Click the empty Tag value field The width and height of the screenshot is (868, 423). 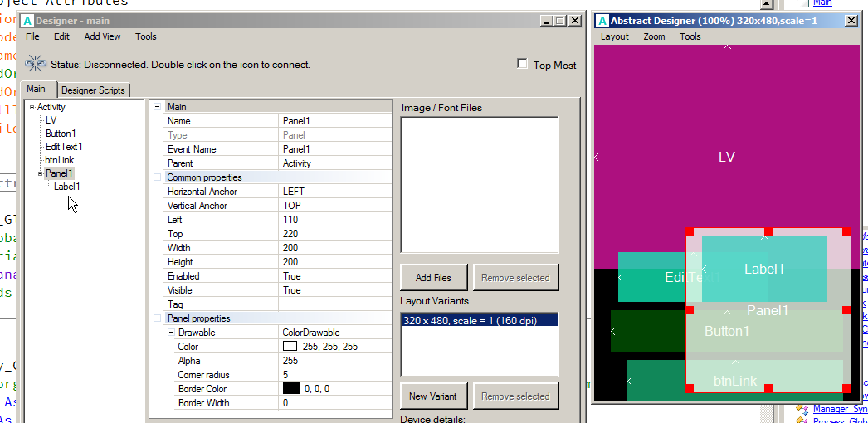pos(334,304)
